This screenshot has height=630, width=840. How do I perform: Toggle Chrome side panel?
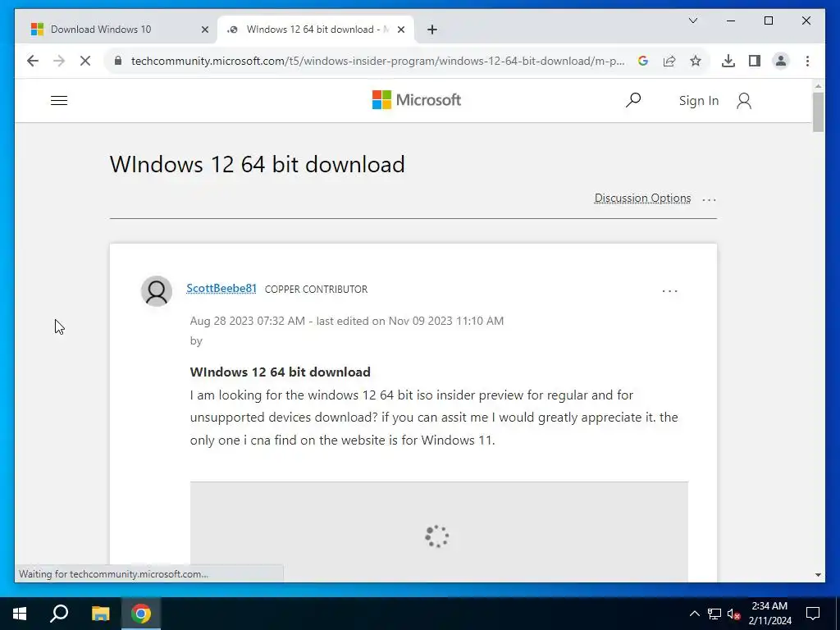pos(755,61)
